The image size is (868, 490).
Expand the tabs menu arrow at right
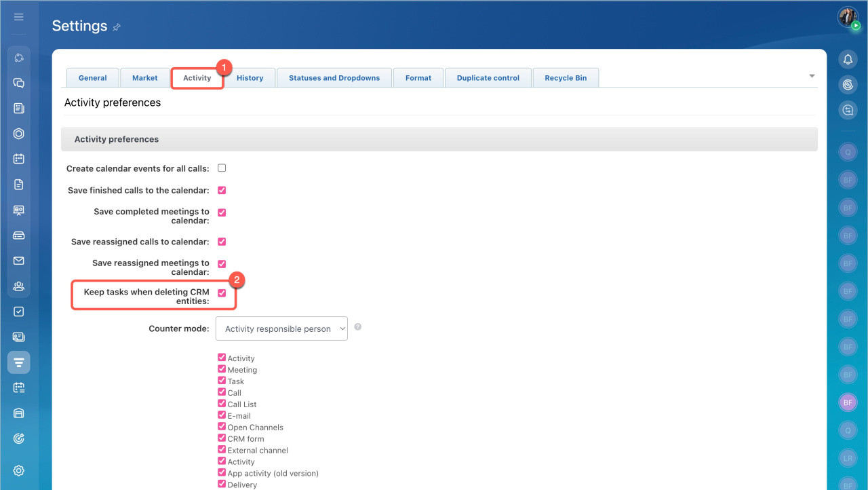(812, 76)
